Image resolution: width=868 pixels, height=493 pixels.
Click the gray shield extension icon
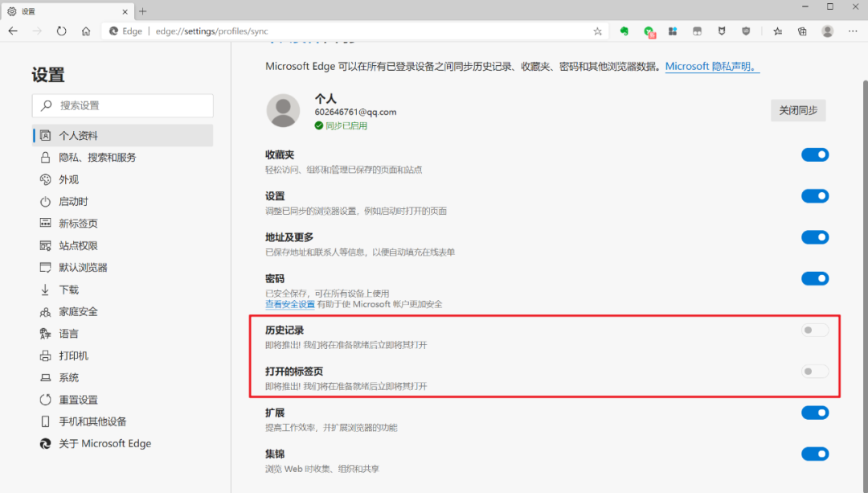[x=746, y=31]
